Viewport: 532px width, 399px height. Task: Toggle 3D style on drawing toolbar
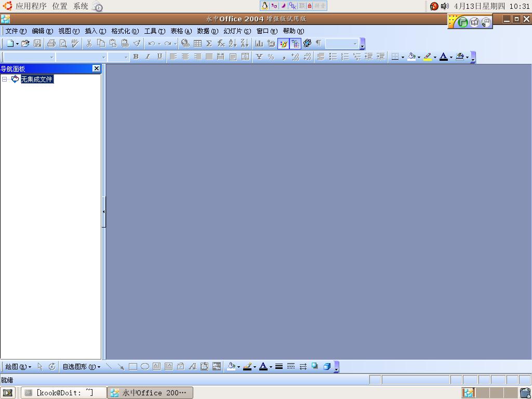[327, 366]
